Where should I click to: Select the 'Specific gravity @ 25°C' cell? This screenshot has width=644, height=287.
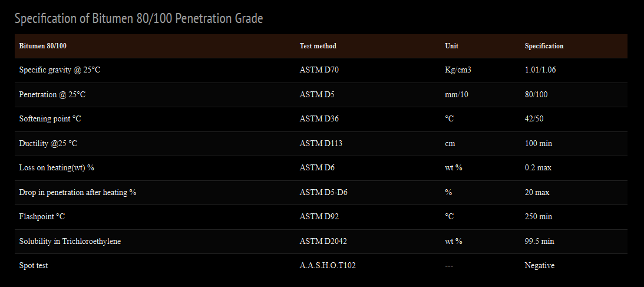pyautogui.click(x=60, y=70)
